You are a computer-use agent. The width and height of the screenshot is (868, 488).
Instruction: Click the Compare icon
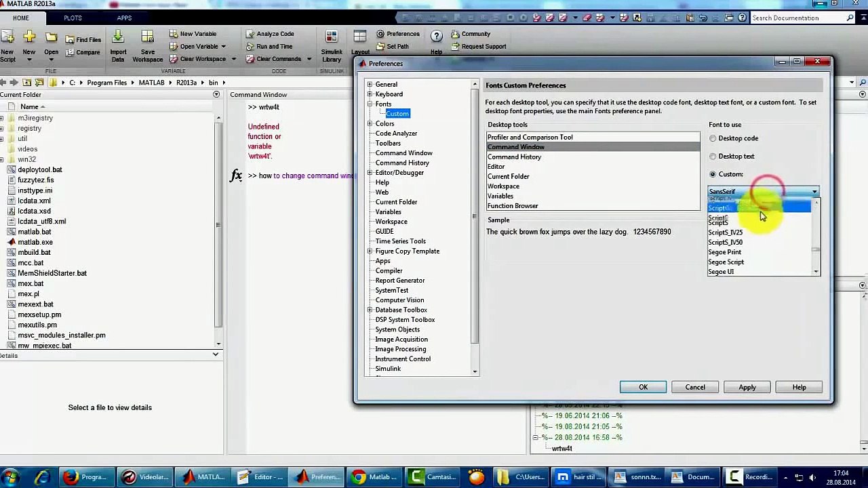pos(70,52)
